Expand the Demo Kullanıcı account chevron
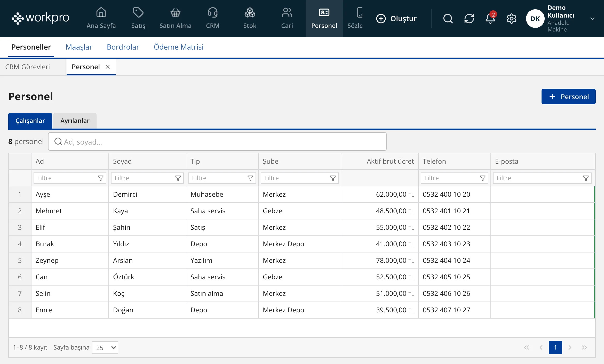 point(592,19)
